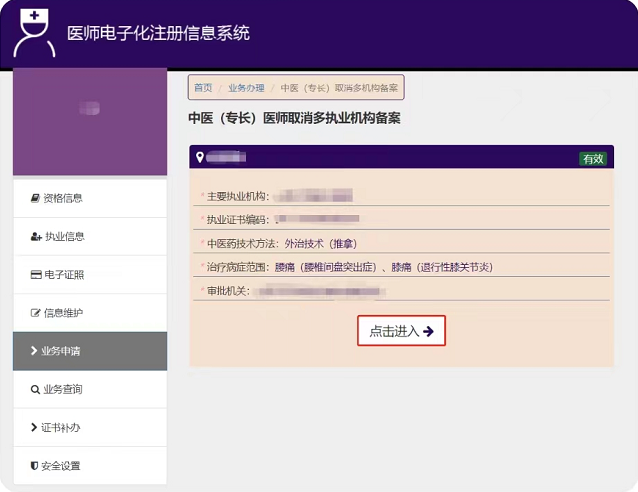Click the location pin icon in card header

point(200,158)
